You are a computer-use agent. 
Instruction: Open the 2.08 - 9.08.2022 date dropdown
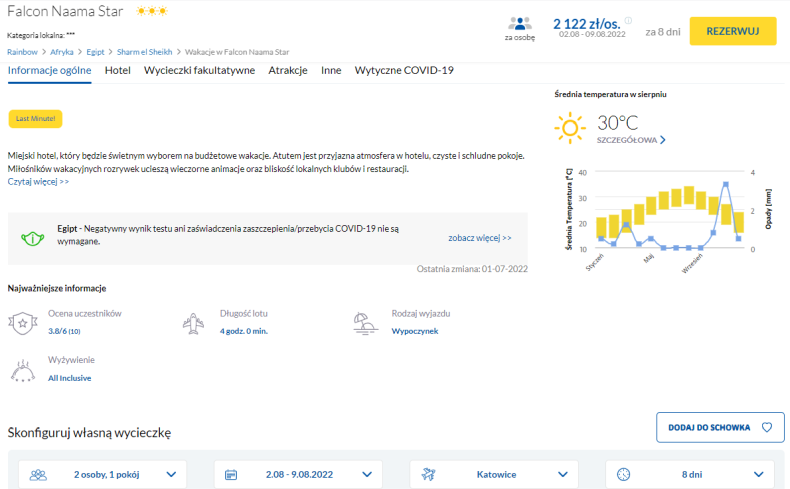(298, 474)
